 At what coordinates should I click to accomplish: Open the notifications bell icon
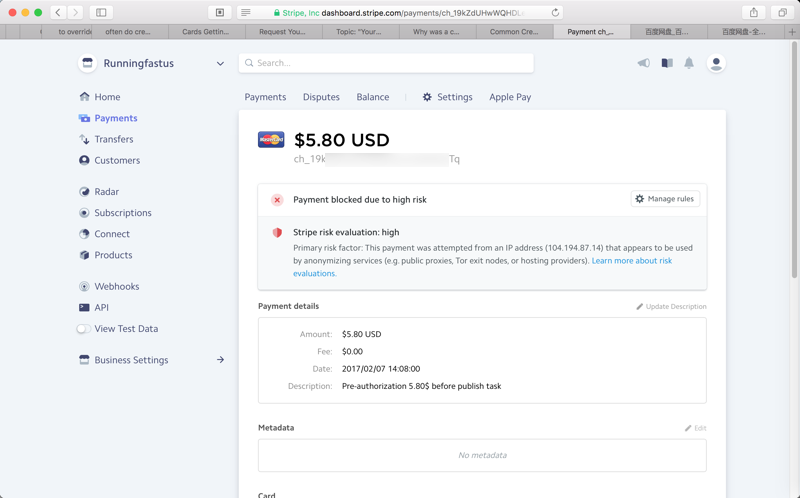tap(689, 63)
